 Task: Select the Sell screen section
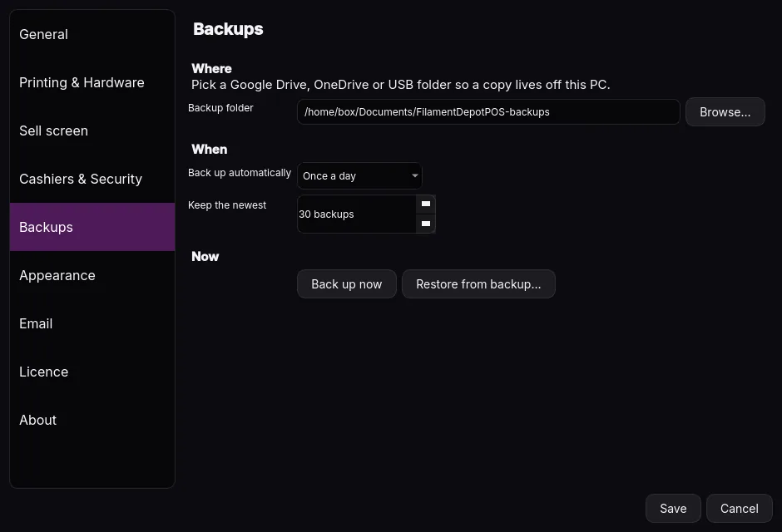[92, 131]
